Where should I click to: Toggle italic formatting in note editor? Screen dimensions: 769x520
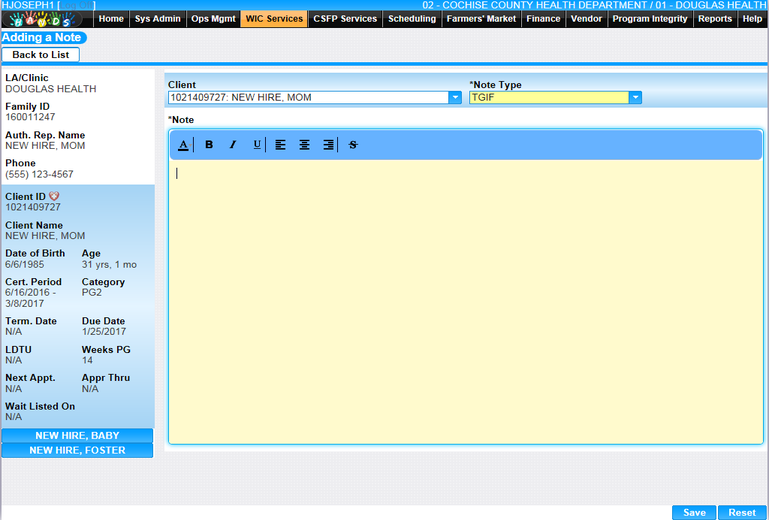[233, 145]
